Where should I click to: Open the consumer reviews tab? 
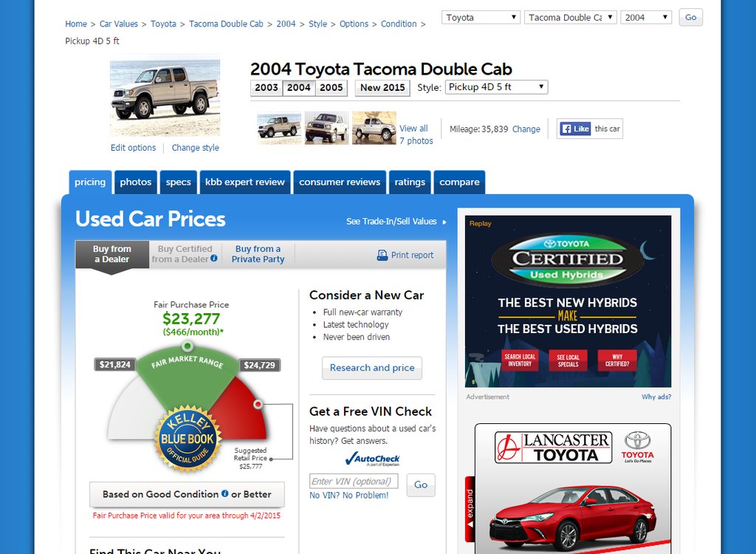pos(340,182)
